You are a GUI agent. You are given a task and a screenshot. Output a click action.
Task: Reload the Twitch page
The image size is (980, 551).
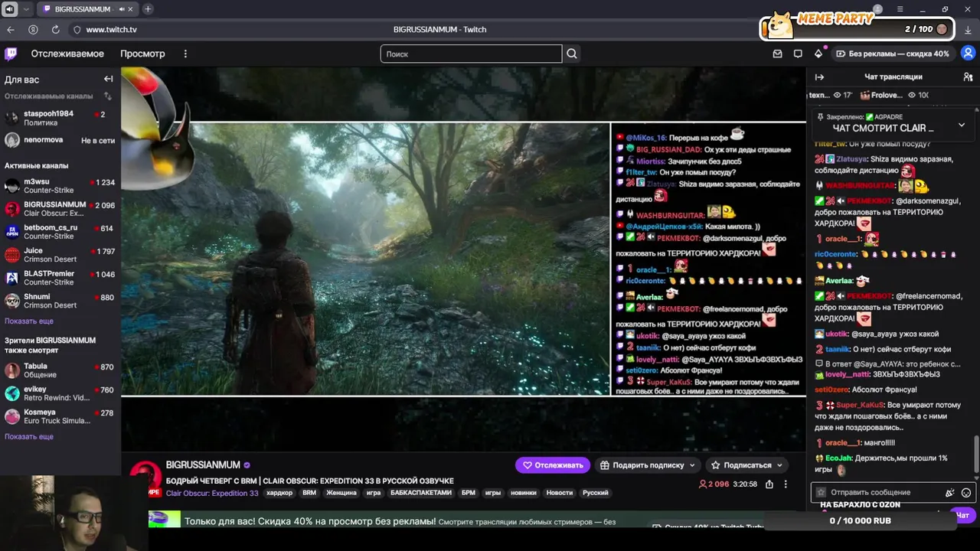pos(55,29)
